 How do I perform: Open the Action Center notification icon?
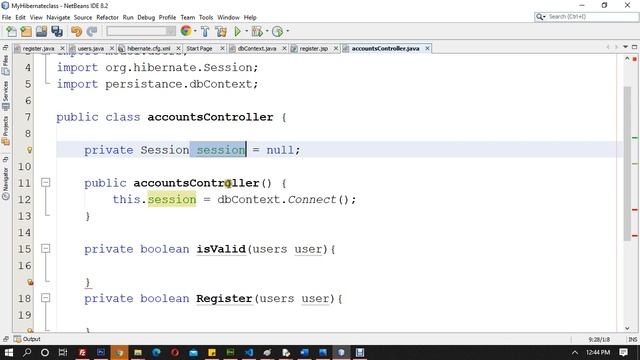point(623,352)
